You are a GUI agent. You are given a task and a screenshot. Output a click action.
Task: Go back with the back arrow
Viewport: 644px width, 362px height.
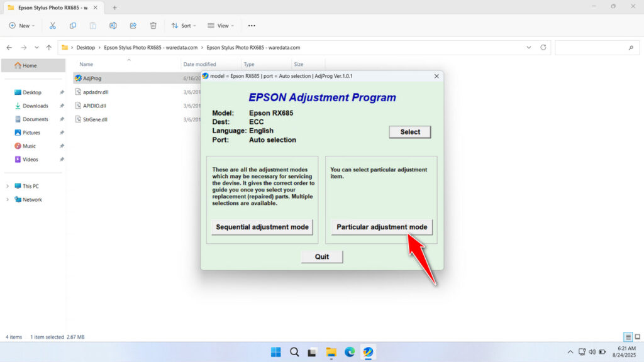coord(9,48)
